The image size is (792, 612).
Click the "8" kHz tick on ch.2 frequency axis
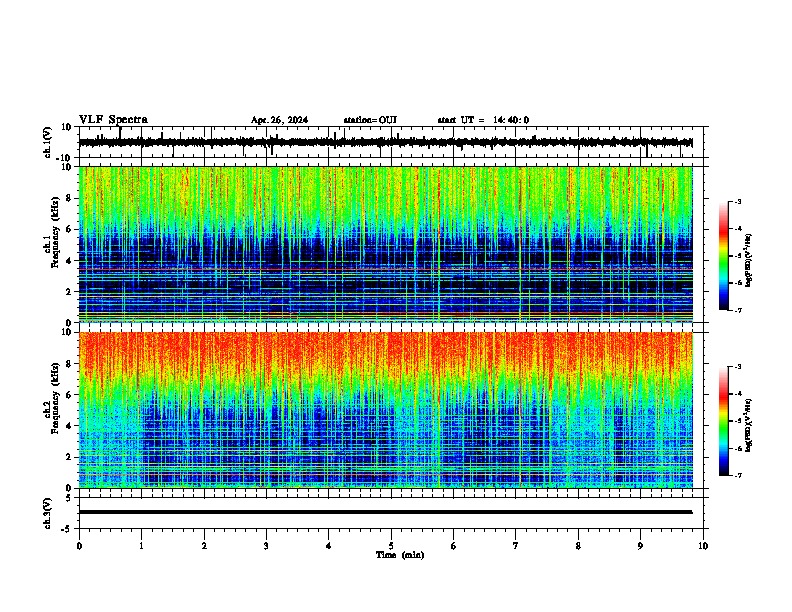70,364
